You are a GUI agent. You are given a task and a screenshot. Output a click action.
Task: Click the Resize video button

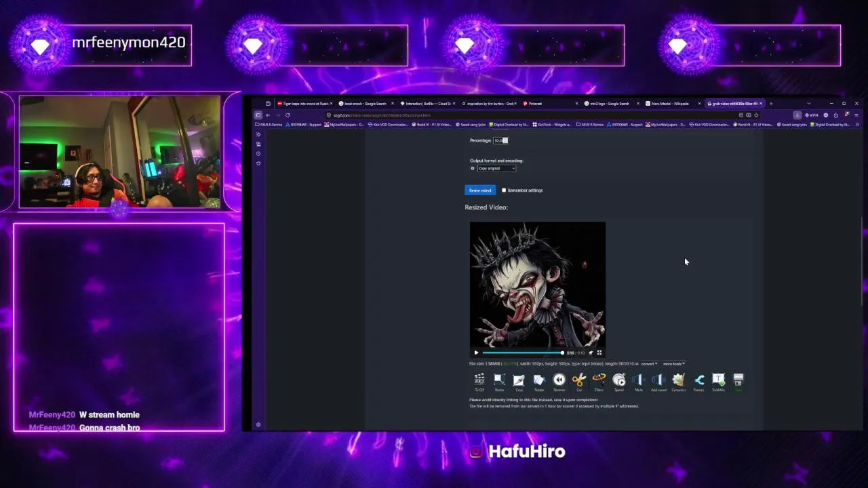(x=480, y=190)
